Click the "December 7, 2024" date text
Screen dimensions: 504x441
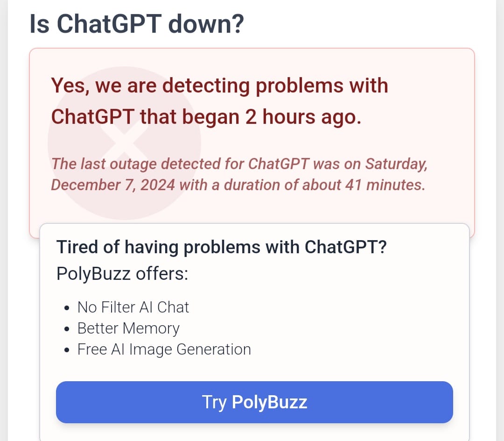pos(113,185)
